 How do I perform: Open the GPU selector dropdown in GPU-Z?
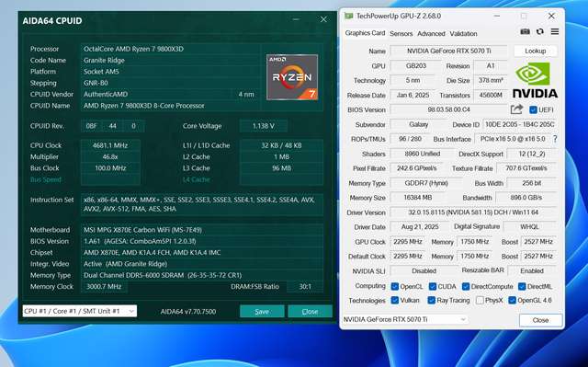[x=405, y=319]
